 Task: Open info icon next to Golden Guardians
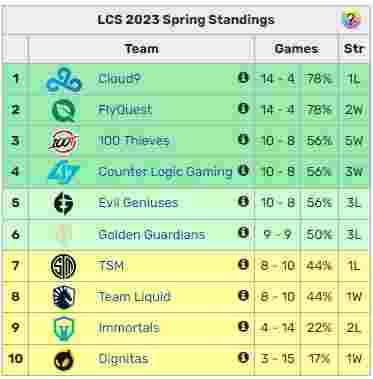coord(243,232)
